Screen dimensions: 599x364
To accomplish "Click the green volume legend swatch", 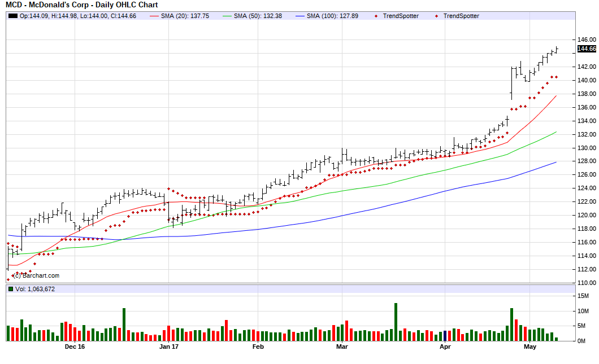I will pyautogui.click(x=11, y=289).
